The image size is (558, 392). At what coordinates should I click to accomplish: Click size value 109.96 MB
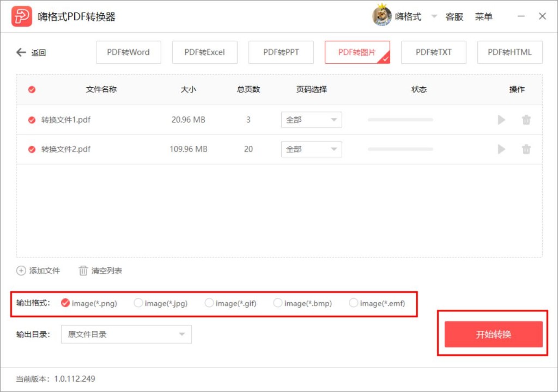click(x=188, y=149)
